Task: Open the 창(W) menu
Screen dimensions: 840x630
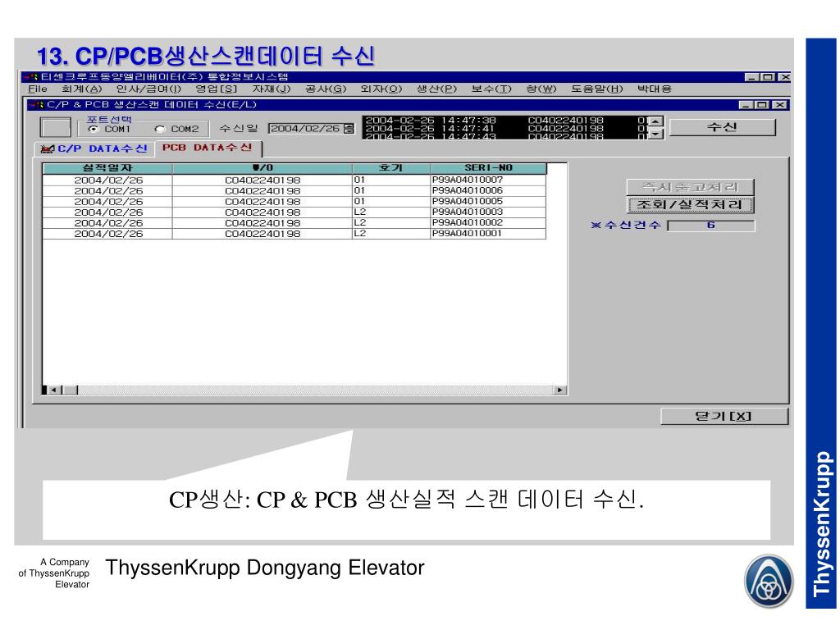Action: pyautogui.click(x=541, y=89)
